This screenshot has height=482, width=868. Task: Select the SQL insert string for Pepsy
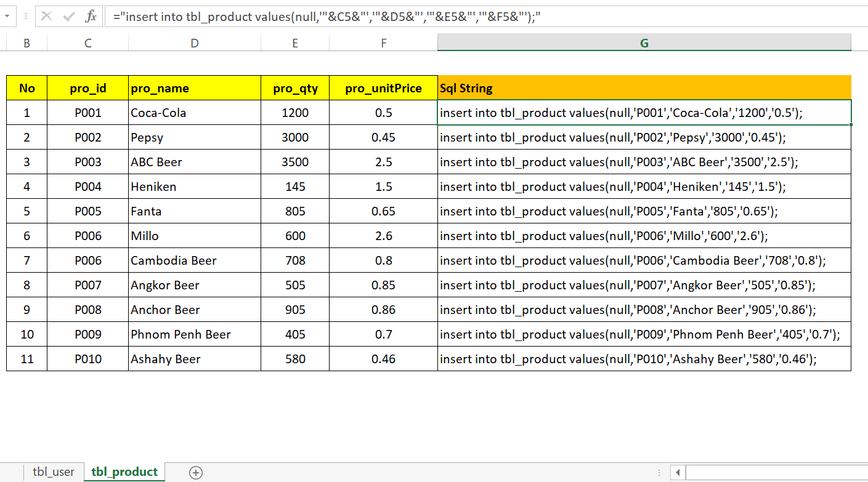(x=644, y=137)
